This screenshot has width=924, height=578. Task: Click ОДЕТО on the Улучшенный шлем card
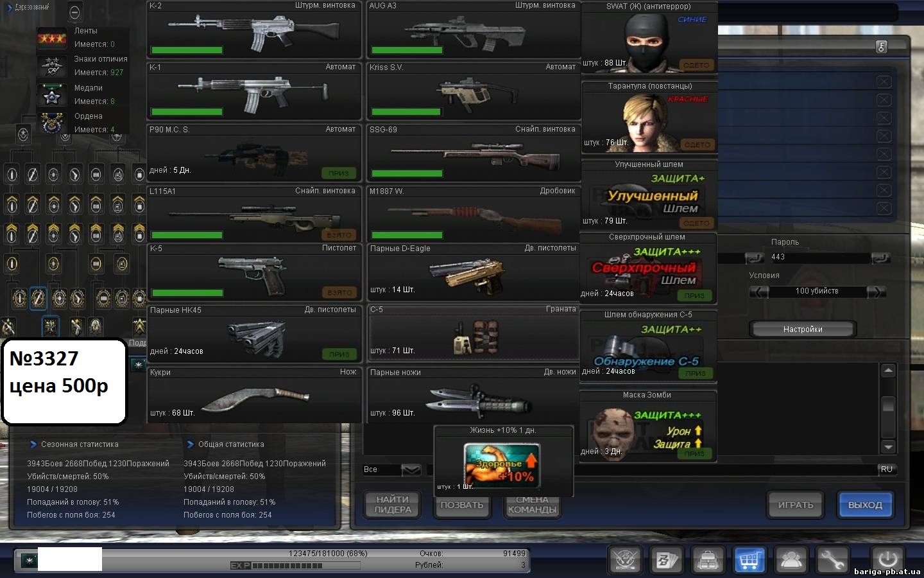[x=696, y=223]
